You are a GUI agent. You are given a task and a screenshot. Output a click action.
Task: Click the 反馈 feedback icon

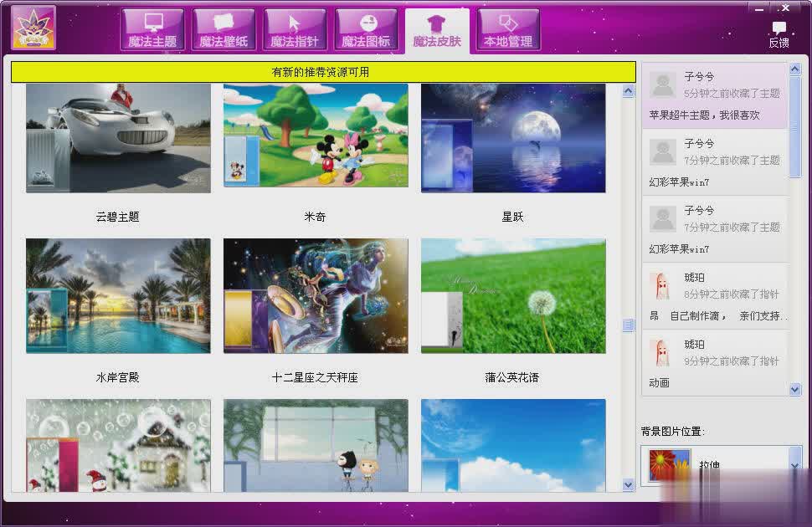click(779, 34)
